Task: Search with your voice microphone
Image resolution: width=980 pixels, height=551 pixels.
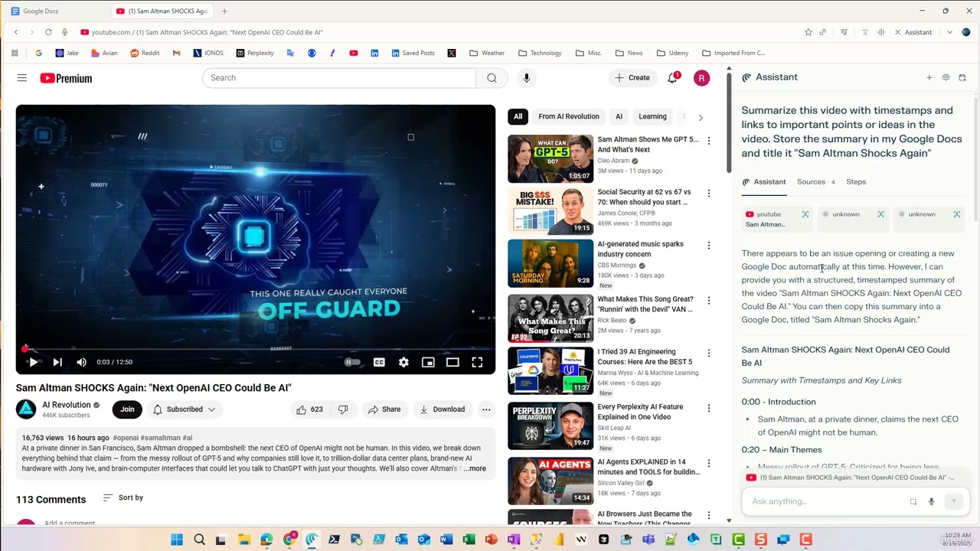Action: [526, 78]
